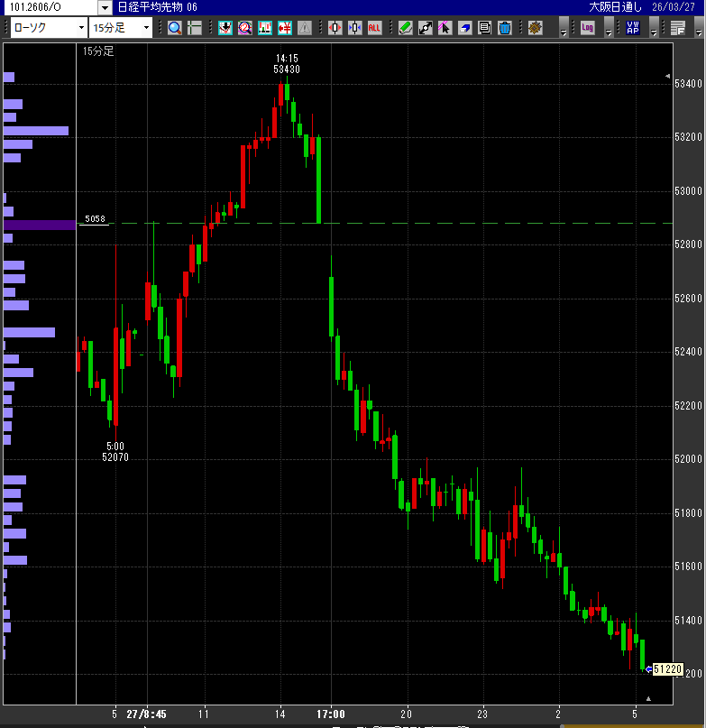Click the 日経平均先物 06 title text
The height and width of the screenshot is (728, 706).
tap(158, 7)
